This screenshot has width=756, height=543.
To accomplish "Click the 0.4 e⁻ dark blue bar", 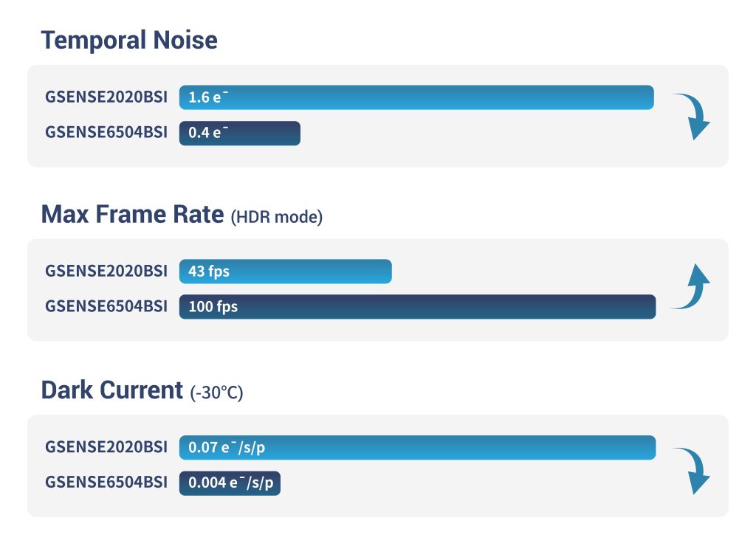I will pyautogui.click(x=239, y=133).
